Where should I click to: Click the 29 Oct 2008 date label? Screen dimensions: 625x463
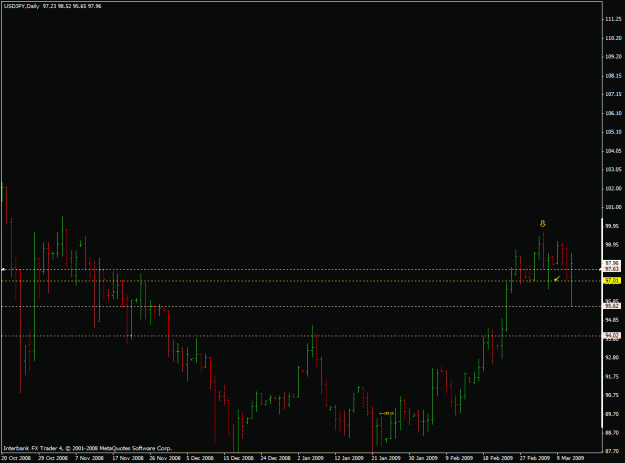click(53, 458)
